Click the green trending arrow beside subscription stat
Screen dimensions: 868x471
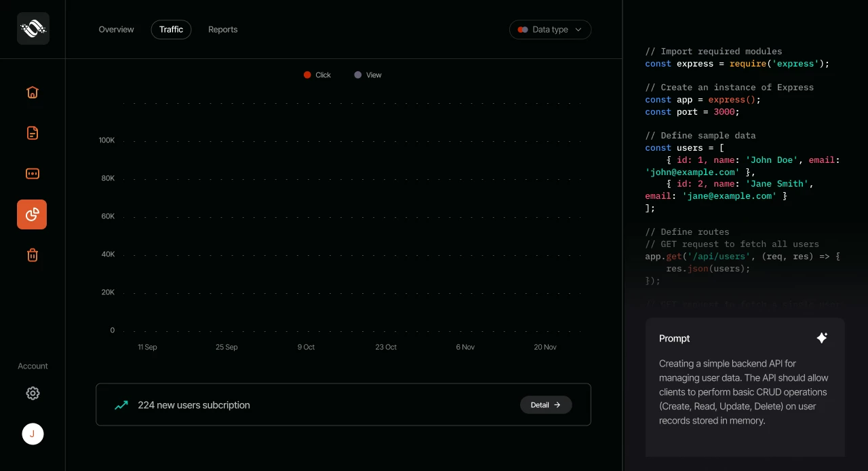point(121,404)
